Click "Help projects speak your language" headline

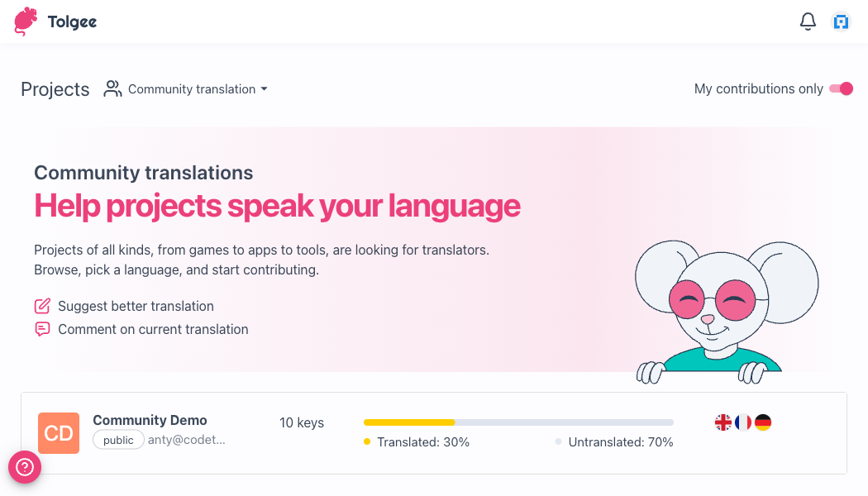point(277,206)
